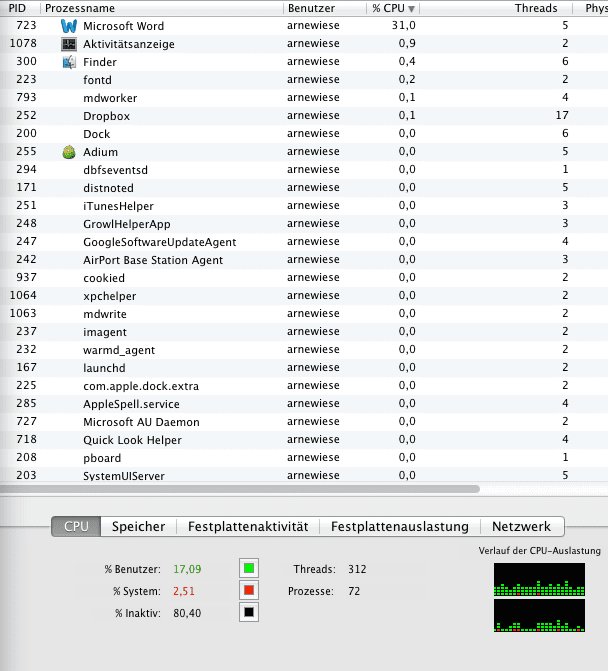The width and height of the screenshot is (608, 671).
Task: Click the upper CPU usage history graph
Action: 539,579
